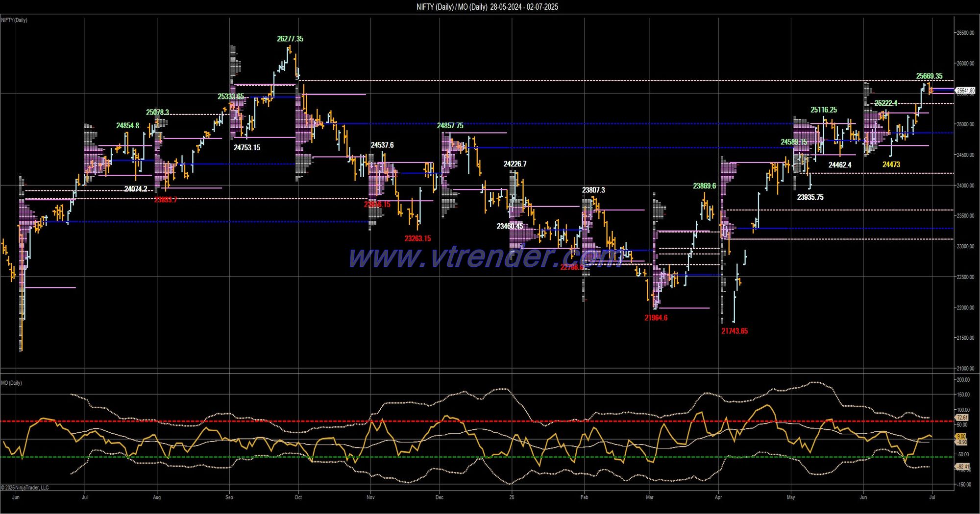The height and width of the screenshot is (514, 980).
Task: Select the 24753.15 low label
Action: (247, 148)
